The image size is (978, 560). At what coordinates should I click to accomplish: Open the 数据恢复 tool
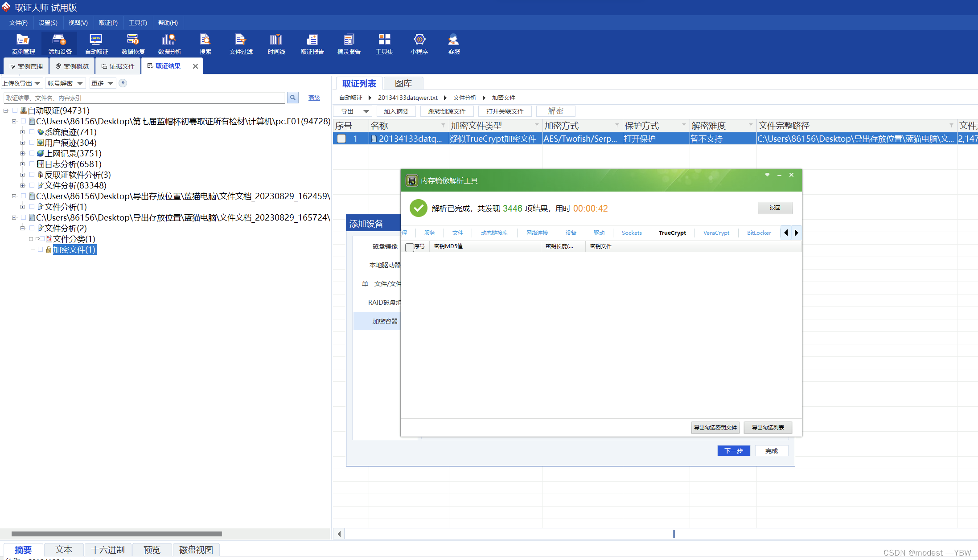[133, 44]
